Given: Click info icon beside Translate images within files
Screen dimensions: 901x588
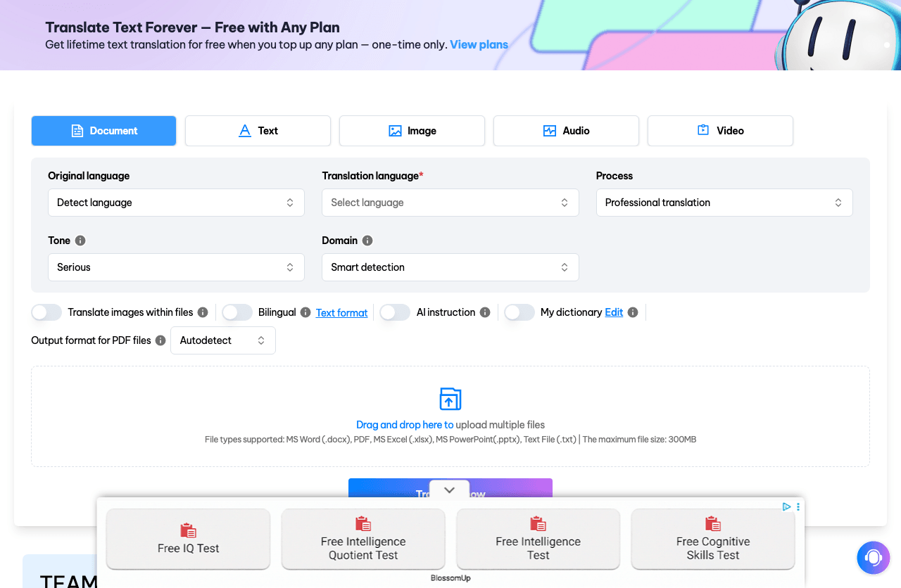Looking at the screenshot, I should [203, 312].
